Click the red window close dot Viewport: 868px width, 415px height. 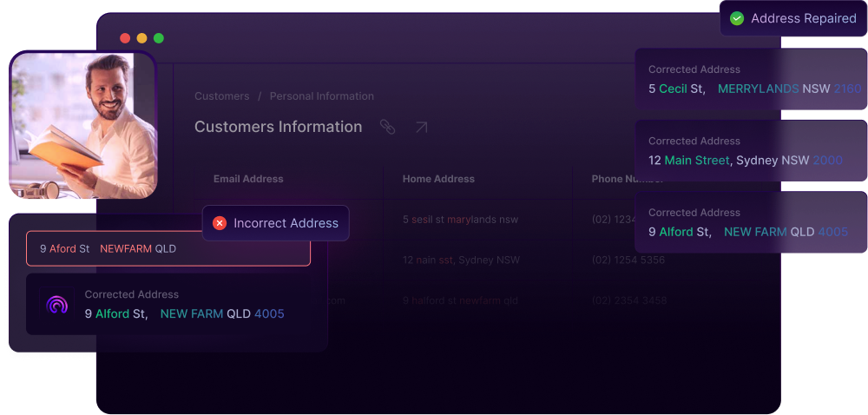125,38
